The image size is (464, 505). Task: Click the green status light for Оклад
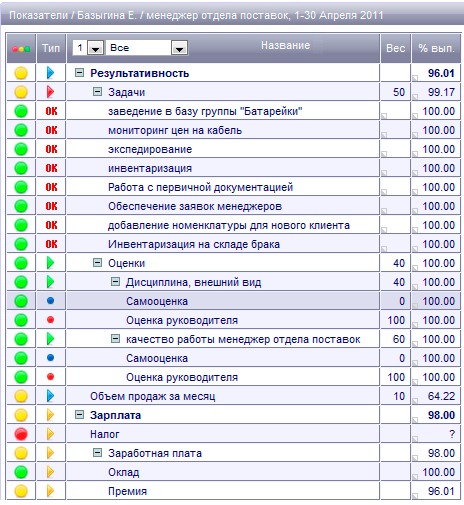tap(21, 472)
